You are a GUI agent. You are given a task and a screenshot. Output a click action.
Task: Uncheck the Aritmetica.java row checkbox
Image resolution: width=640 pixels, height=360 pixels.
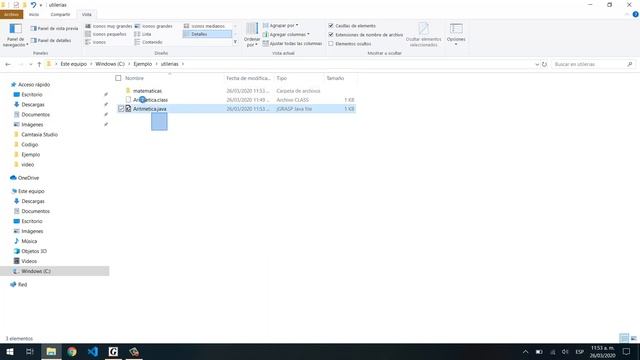point(121,109)
